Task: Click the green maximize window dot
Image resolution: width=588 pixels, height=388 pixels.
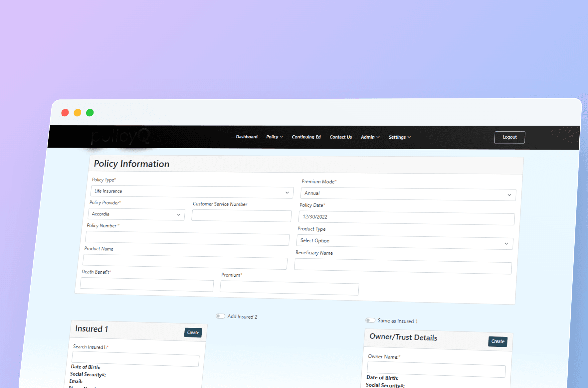Action: 90,113
